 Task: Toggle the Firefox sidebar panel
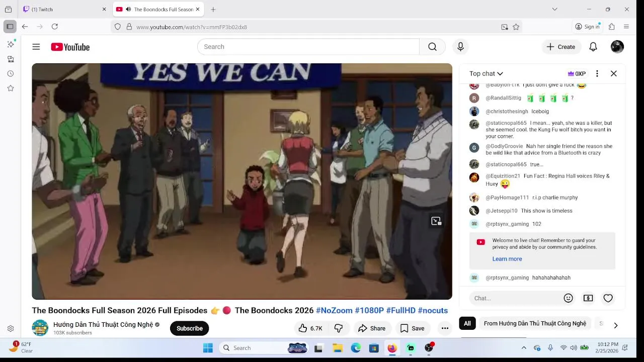(x=10, y=27)
